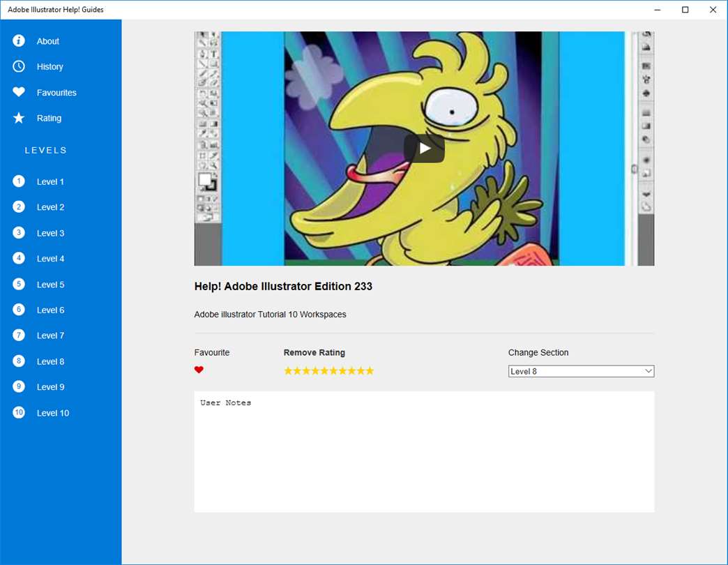Screen dimensions: 728x565
Task: Click the History clock icon
Action: tap(19, 66)
